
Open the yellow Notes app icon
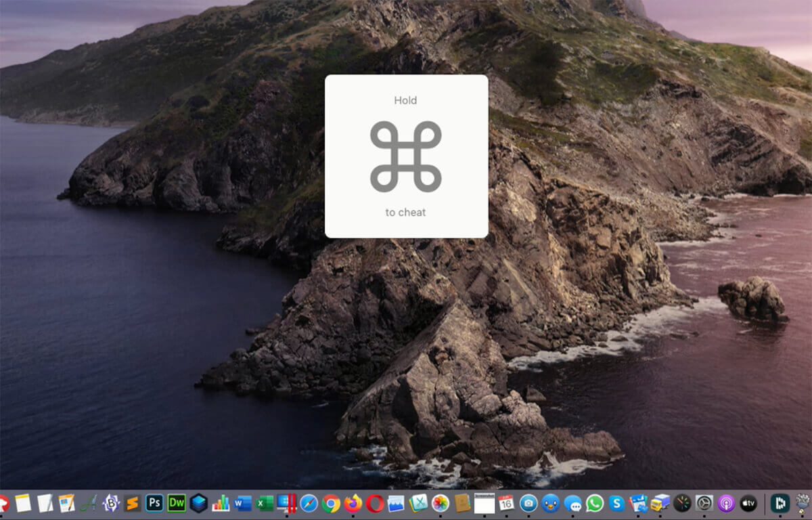point(23,503)
